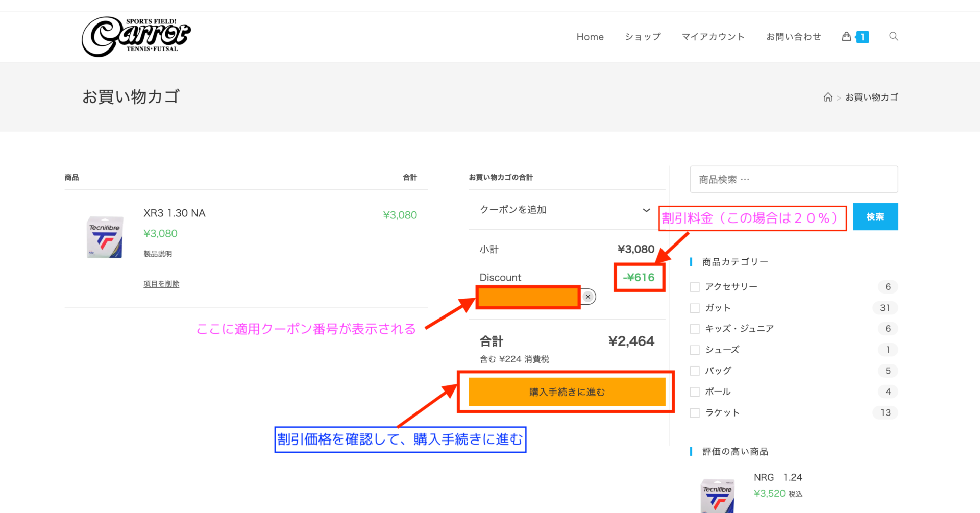Open the shopping cart bag icon
Viewport: 980px width, 513px height.
point(847,37)
